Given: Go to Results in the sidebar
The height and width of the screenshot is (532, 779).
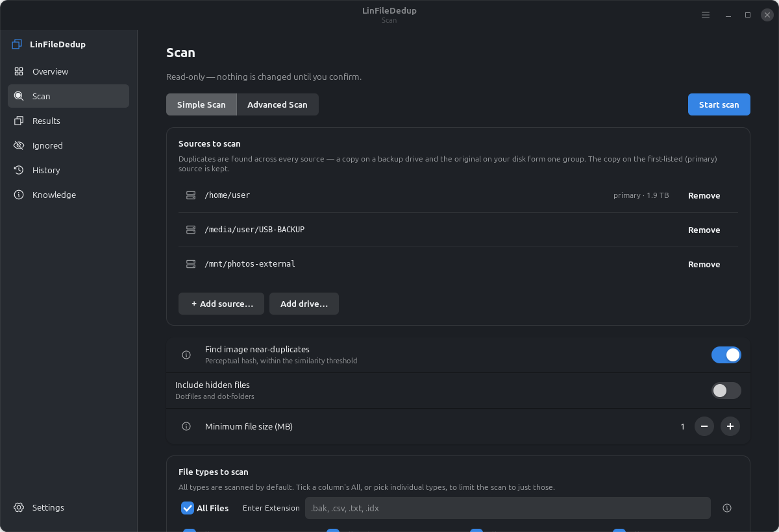Looking at the screenshot, I should [68, 121].
